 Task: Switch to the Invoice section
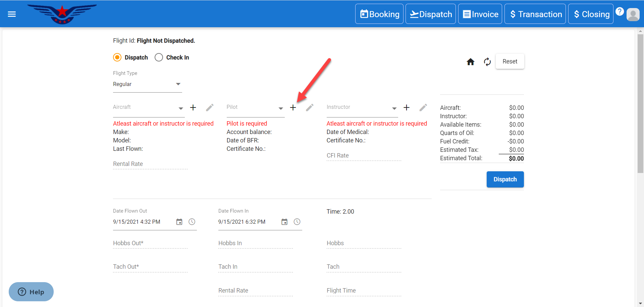480,14
